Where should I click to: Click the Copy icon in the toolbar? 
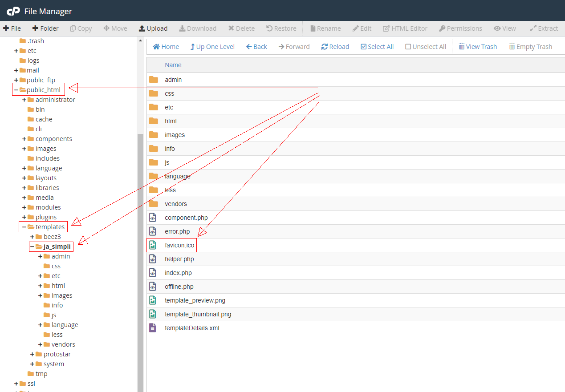pyautogui.click(x=81, y=28)
